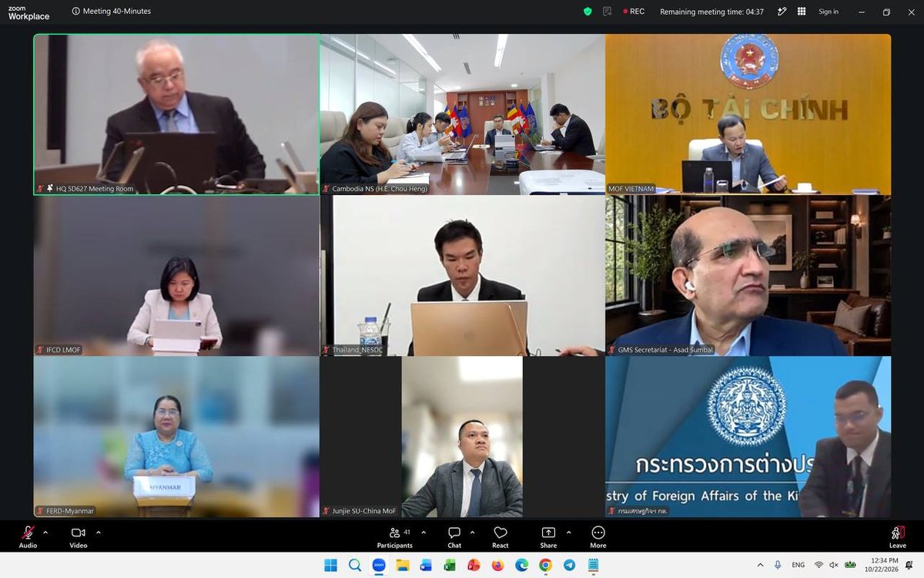
Task: Unmute microphone with the Audio button
Action: click(x=28, y=537)
